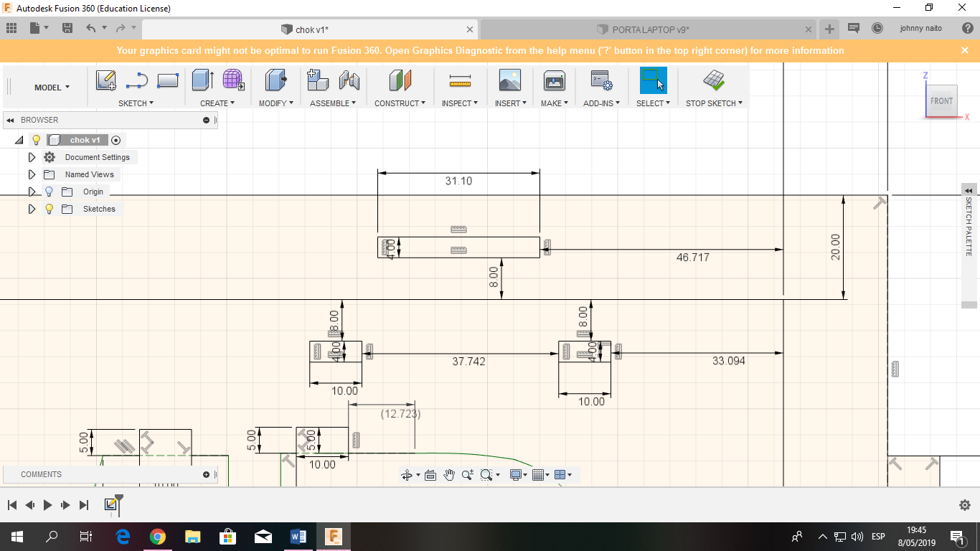This screenshot has width=980, height=551.
Task: Open the help question mark
Action: coord(967,28)
